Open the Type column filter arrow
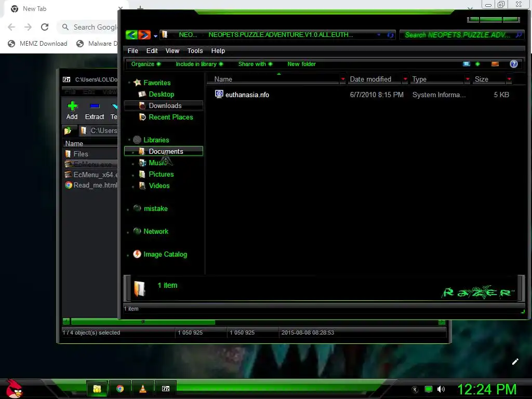This screenshot has width=532, height=399. (468, 79)
